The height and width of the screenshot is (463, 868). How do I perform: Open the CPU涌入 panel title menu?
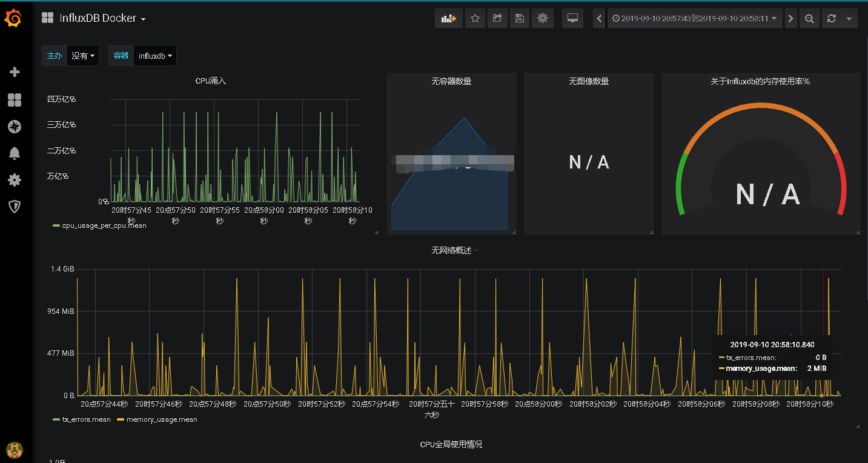coord(211,81)
